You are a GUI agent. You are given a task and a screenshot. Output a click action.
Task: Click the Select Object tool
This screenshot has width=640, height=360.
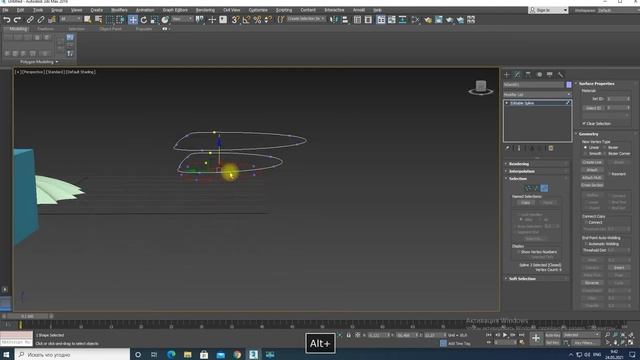87,20
